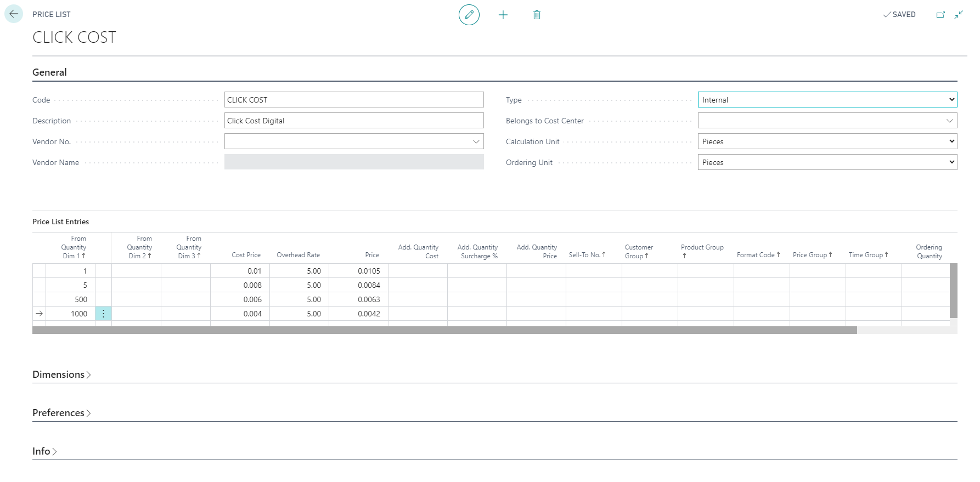980x482 pixels.
Task: Select From Quantity cell 5
Action: pos(70,285)
